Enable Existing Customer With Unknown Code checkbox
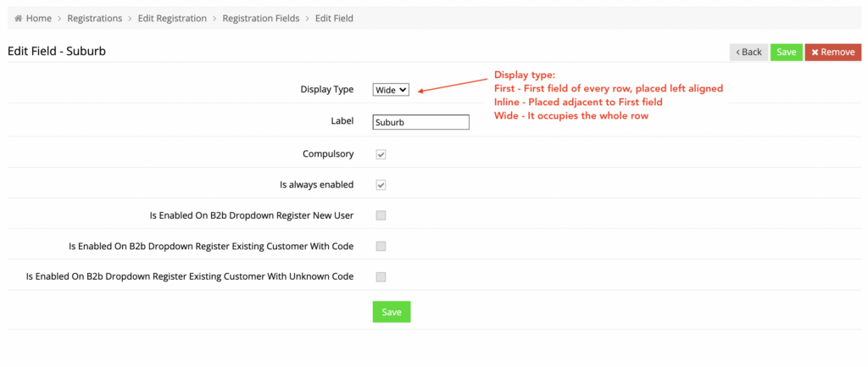This screenshot has width=868, height=367. pos(381,277)
